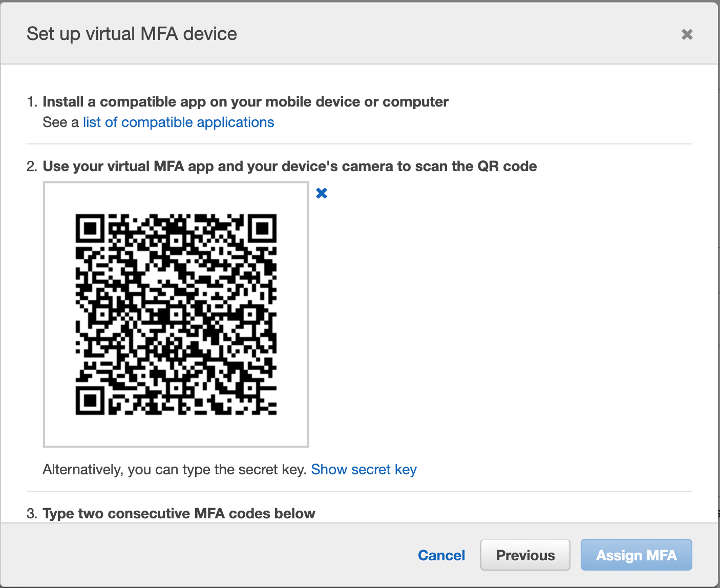Click the Cancel link

click(441, 555)
